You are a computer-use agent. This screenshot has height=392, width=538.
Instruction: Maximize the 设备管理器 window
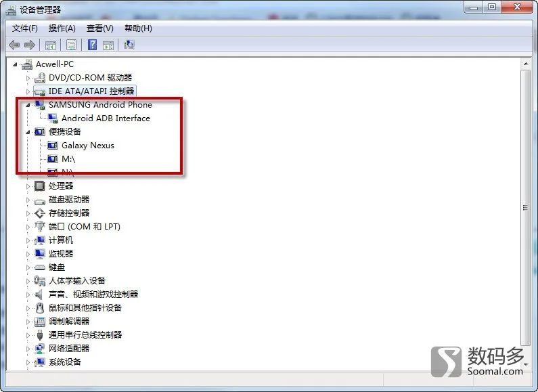click(492, 7)
